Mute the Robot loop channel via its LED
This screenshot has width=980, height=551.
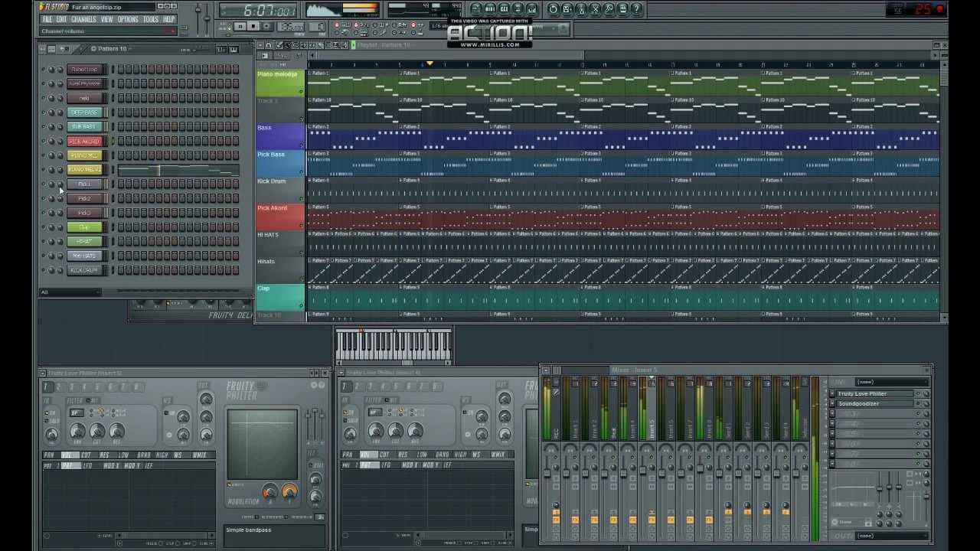click(43, 70)
